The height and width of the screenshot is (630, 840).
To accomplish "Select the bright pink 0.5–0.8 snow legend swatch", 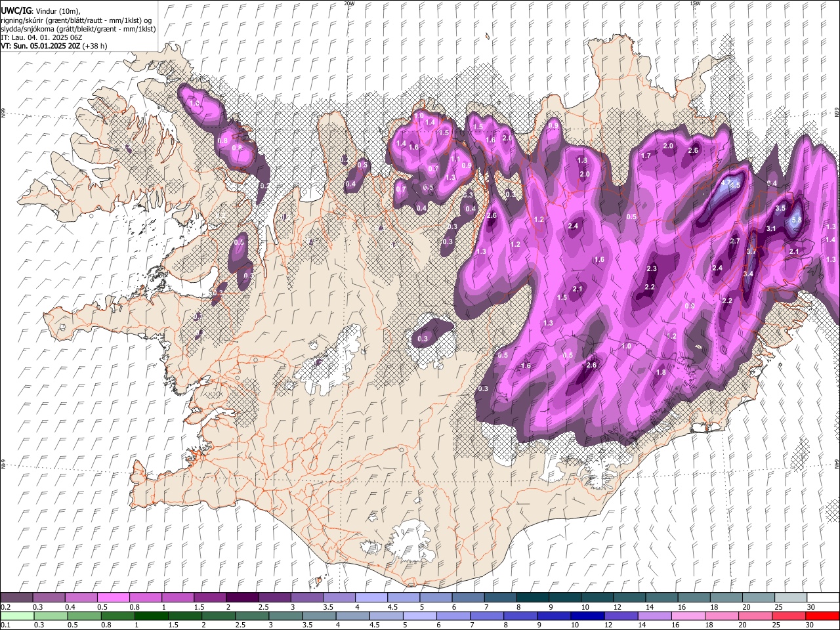I will pyautogui.click(x=113, y=598).
